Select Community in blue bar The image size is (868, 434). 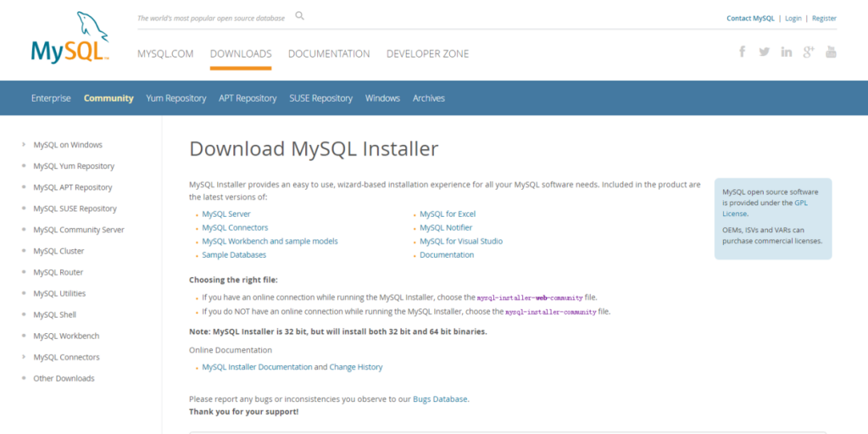(108, 98)
